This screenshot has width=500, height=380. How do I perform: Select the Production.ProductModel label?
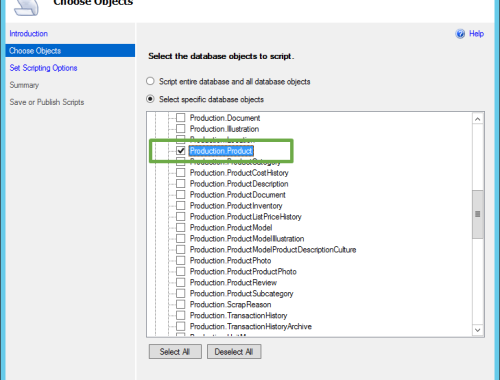tap(231, 228)
